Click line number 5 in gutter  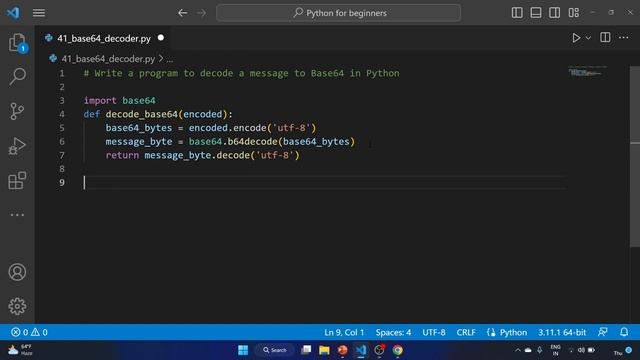62,128
